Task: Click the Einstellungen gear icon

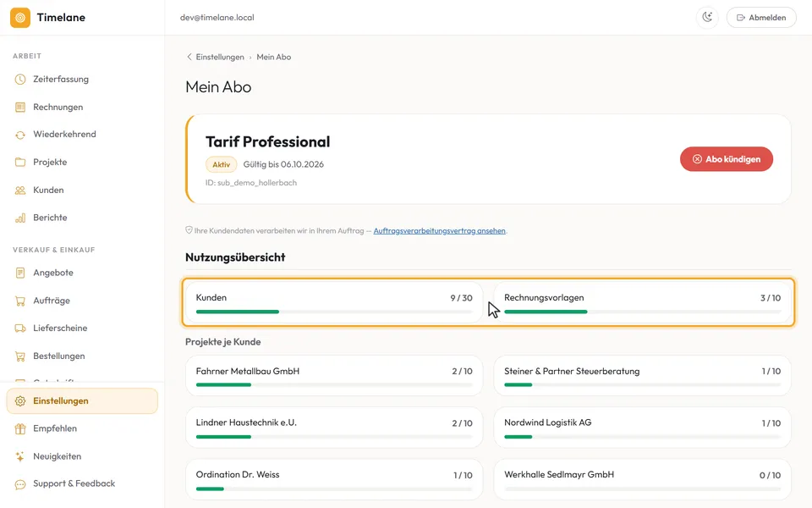Action: point(20,401)
